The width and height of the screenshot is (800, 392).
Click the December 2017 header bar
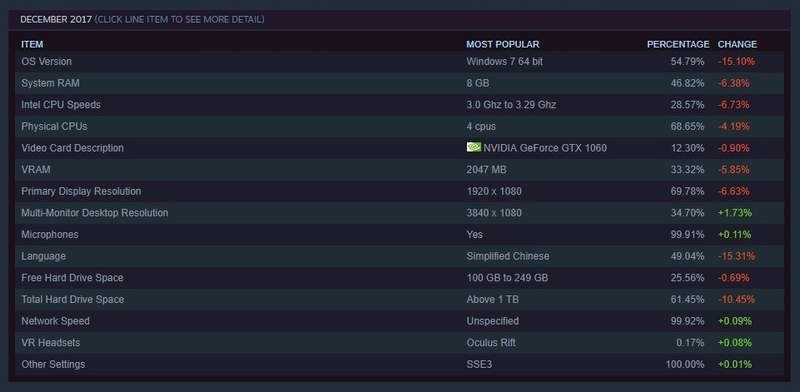coord(399,20)
